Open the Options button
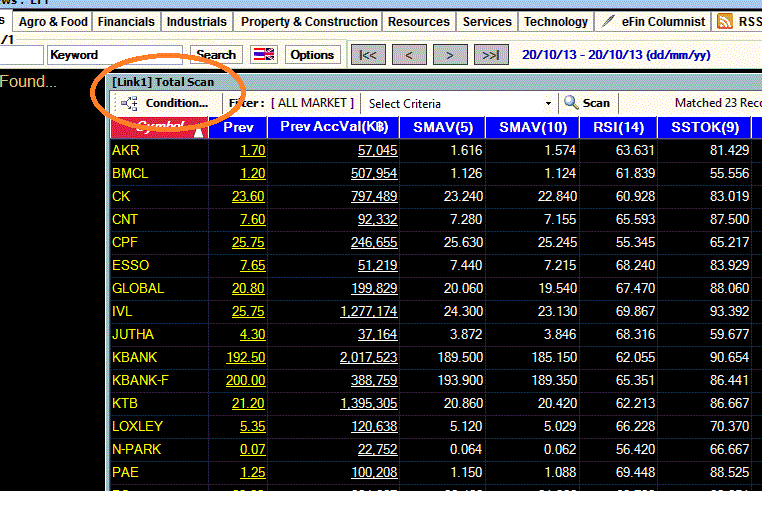This screenshot has height=530, width=762. click(312, 54)
